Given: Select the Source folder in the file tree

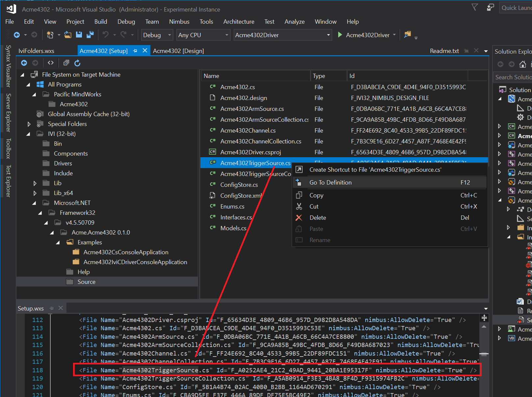Looking at the screenshot, I should (x=87, y=282).
